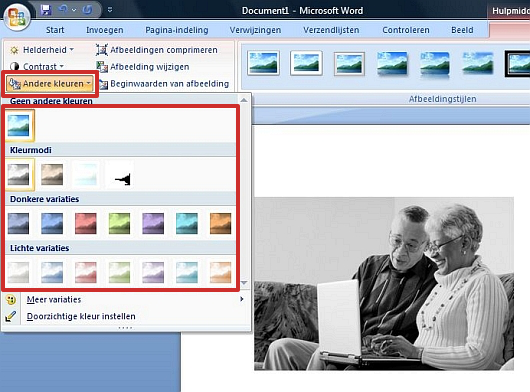530x392 pixels.
Task: Apply the sixth soft-edge picture style
Action: click(478, 63)
